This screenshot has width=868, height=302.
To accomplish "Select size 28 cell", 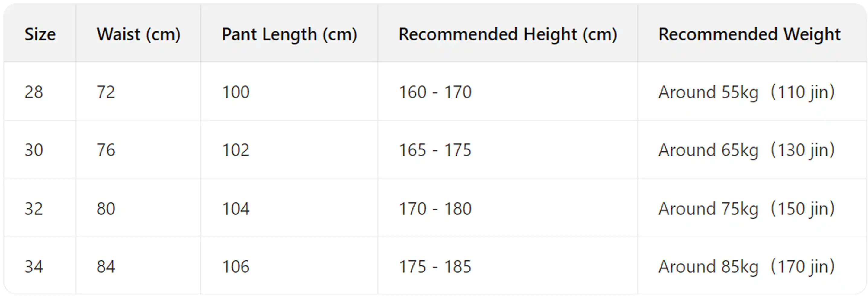I will coord(34,92).
